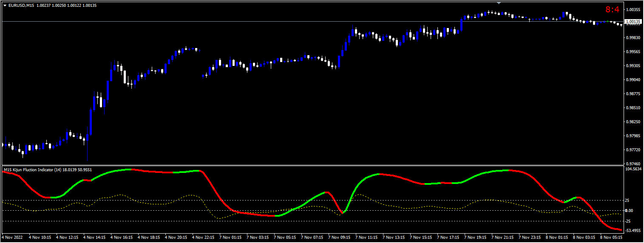Click the 7 Nov 21:15 time label

pyautogui.click(x=503, y=237)
